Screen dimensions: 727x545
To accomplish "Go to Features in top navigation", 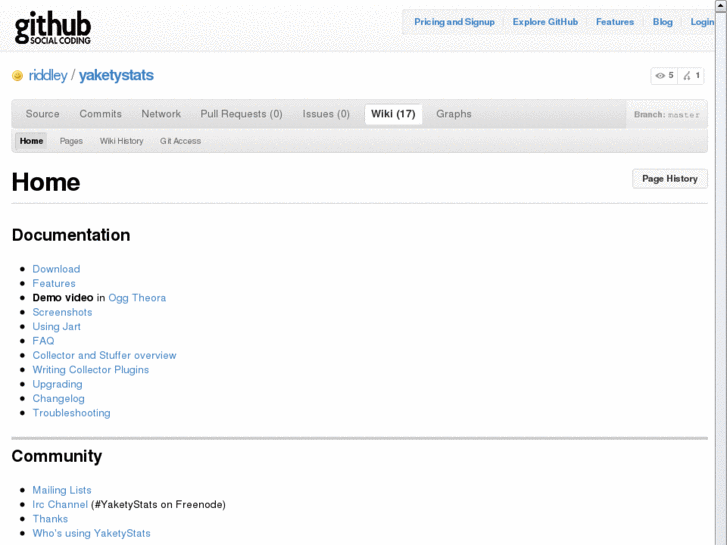I will pos(615,22).
